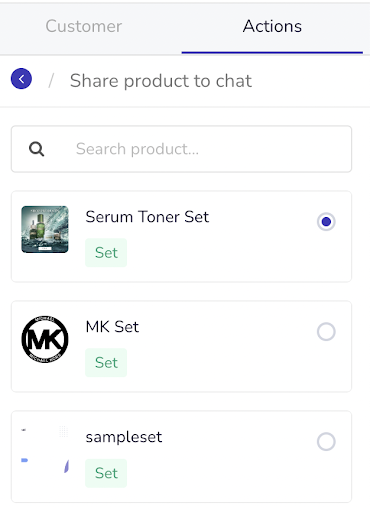Open the Actions tab
Screen dimensions: 370x512
[272, 26]
